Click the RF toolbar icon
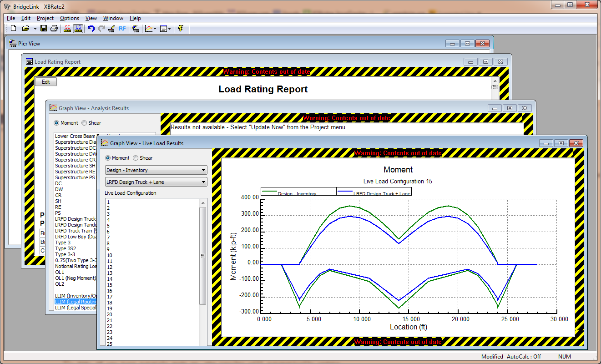 (x=122, y=29)
